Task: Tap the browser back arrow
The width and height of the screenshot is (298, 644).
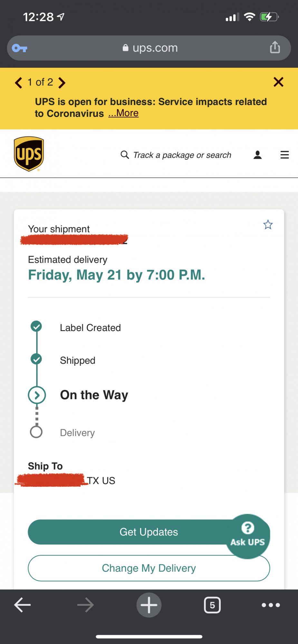Action: pyautogui.click(x=23, y=605)
